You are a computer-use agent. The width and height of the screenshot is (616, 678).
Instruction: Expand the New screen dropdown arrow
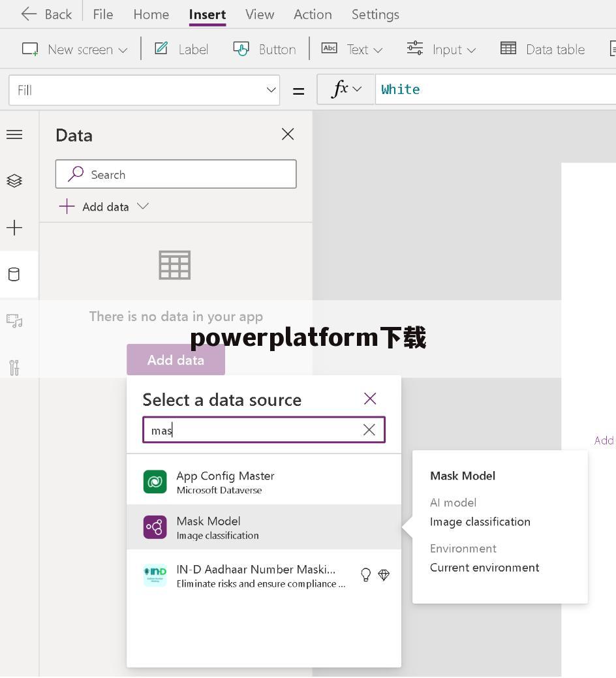click(123, 50)
